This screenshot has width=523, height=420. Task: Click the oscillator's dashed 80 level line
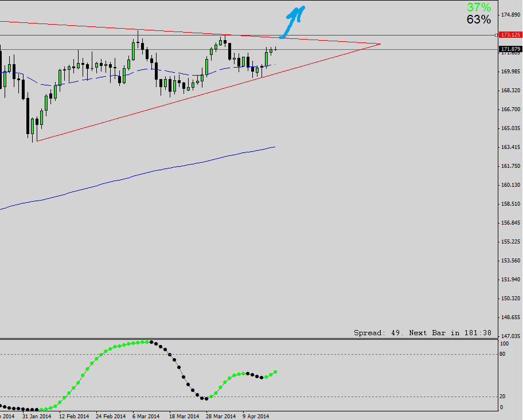[x=248, y=354]
